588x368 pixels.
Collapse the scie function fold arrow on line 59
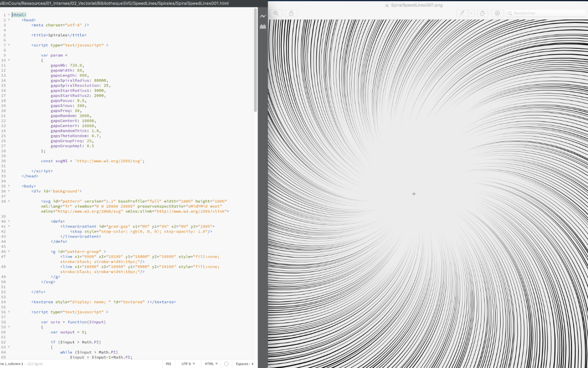click(x=9, y=327)
